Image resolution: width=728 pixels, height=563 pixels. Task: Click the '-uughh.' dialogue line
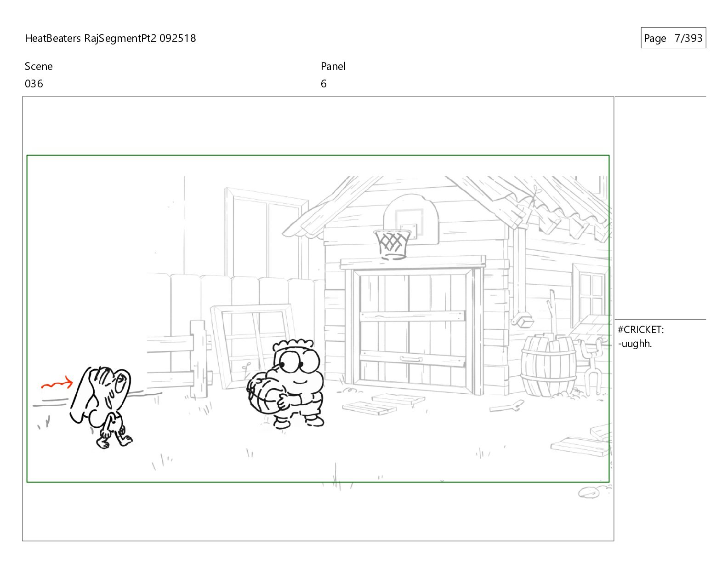(x=635, y=344)
